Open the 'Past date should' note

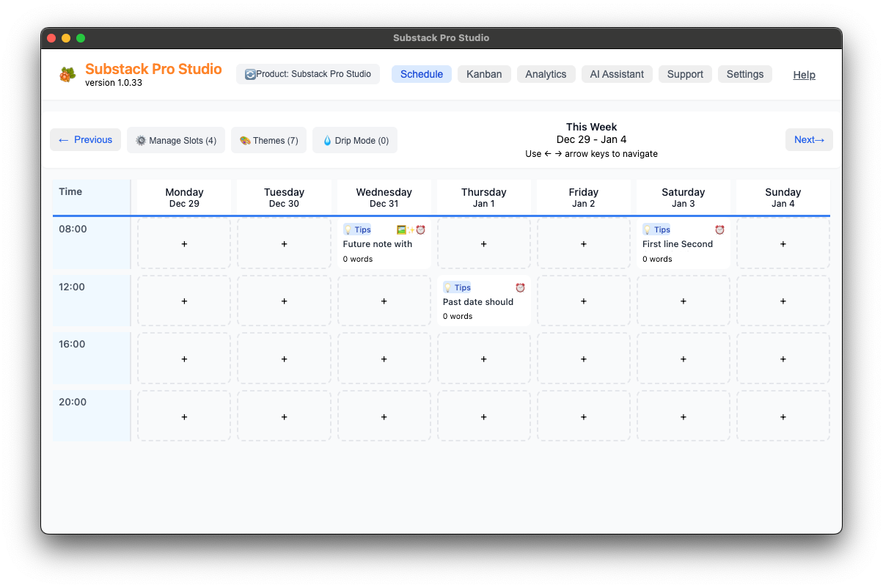(x=483, y=301)
